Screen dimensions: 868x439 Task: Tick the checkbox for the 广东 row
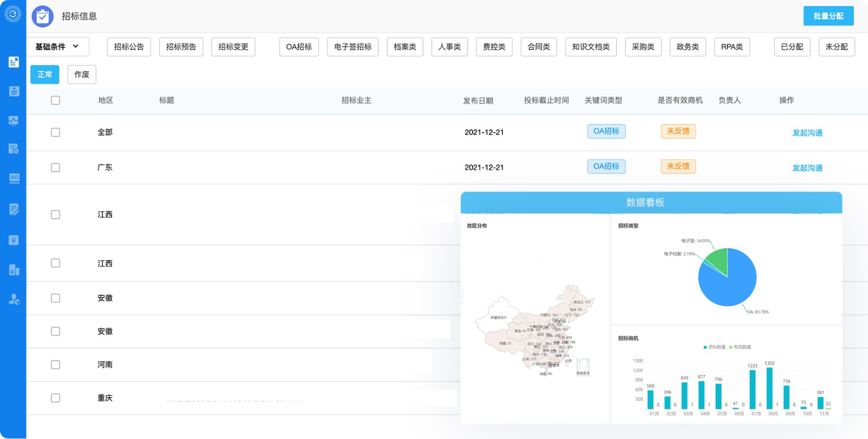pyautogui.click(x=55, y=167)
